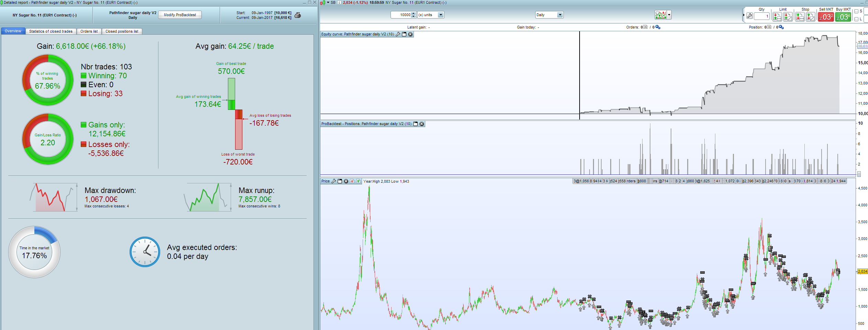Click the Max consecutive wins: 8 text
Image resolution: width=868 pixels, height=330 pixels.
(x=259, y=206)
